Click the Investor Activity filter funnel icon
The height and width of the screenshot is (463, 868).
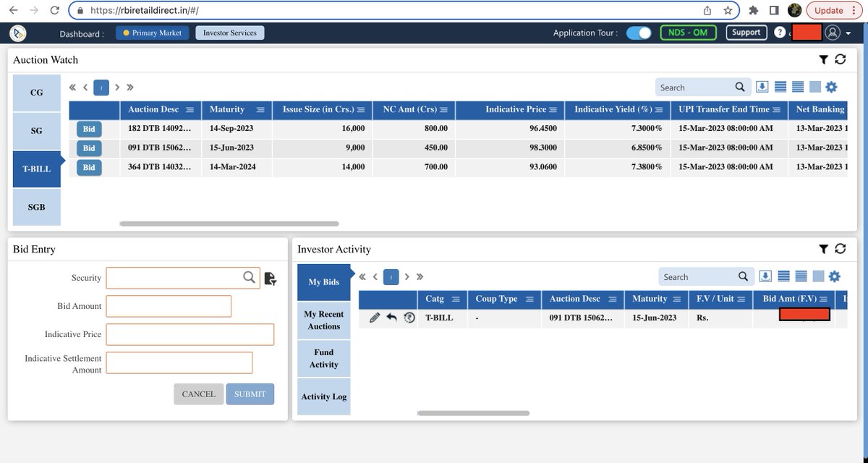823,249
